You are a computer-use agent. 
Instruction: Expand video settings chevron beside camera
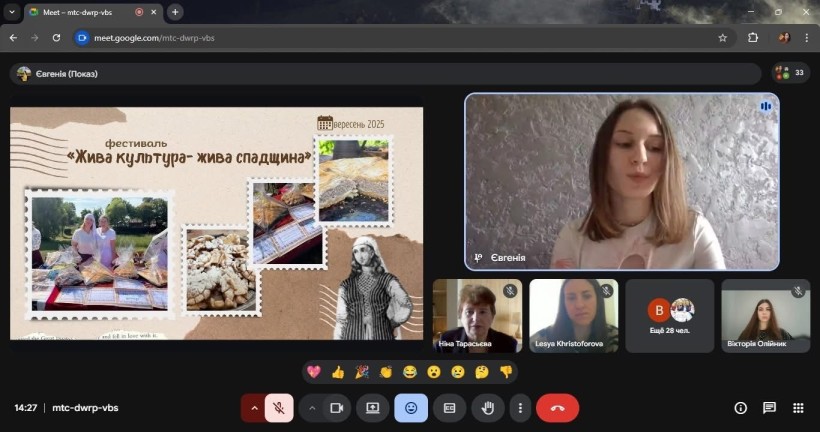coord(312,408)
